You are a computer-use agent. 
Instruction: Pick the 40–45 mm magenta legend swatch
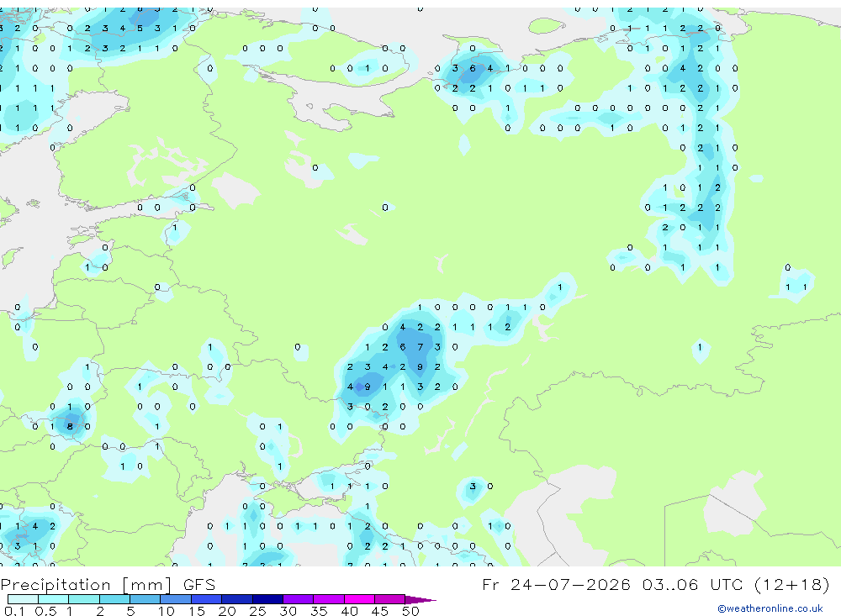(x=359, y=599)
